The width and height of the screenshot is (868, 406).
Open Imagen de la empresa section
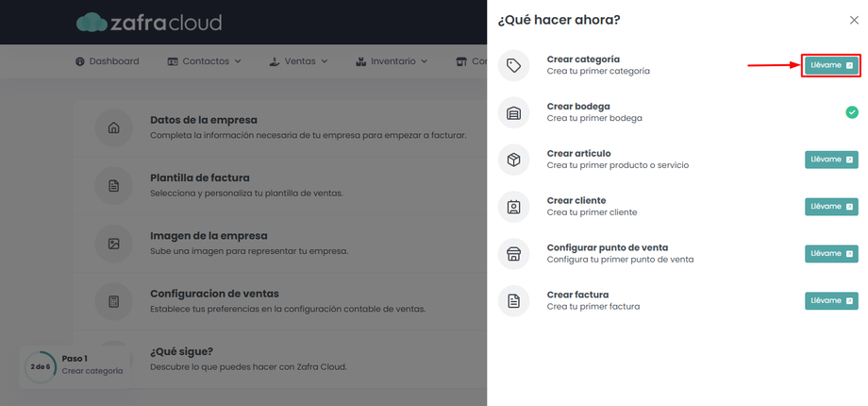(279, 244)
